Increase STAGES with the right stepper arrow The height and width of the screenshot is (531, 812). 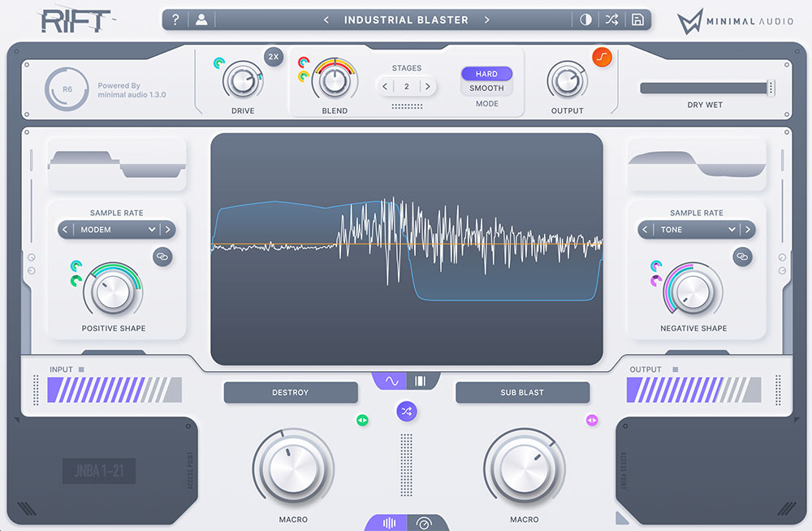click(428, 85)
